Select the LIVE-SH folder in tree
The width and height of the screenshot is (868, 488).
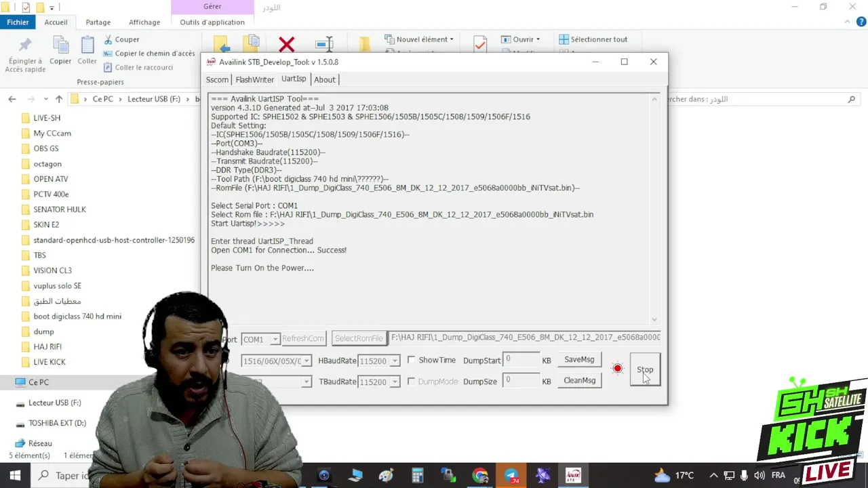(47, 118)
